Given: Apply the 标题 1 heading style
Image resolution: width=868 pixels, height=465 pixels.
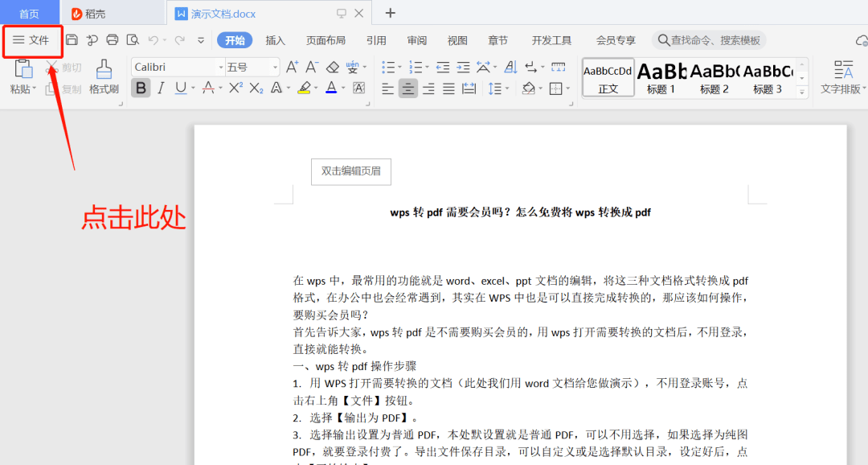Looking at the screenshot, I should click(x=661, y=78).
